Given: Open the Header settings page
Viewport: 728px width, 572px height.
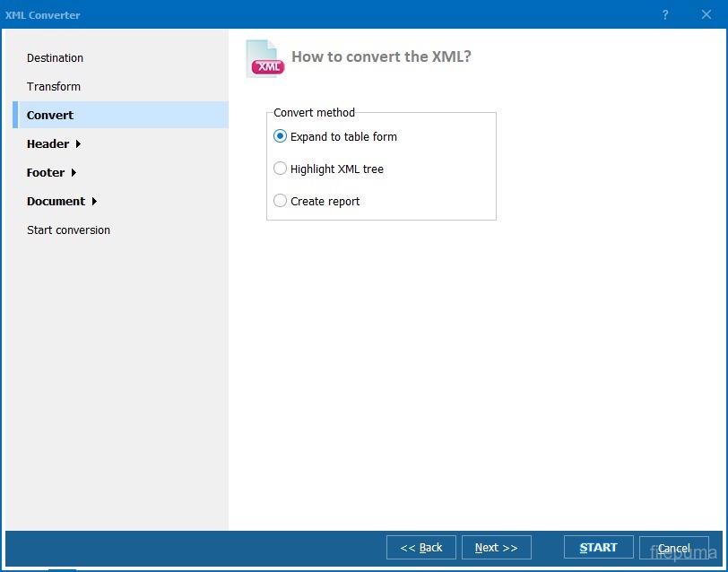Looking at the screenshot, I should 48,144.
